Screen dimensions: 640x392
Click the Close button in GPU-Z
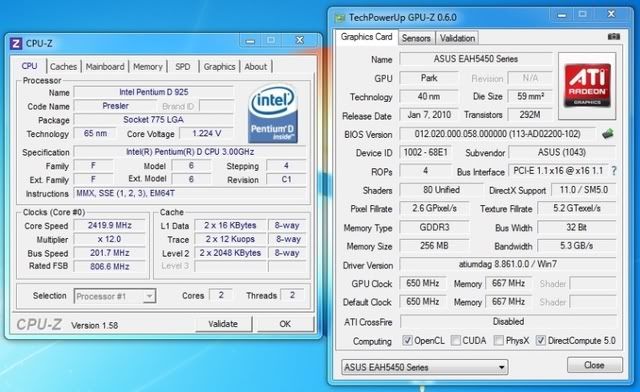[595, 365]
